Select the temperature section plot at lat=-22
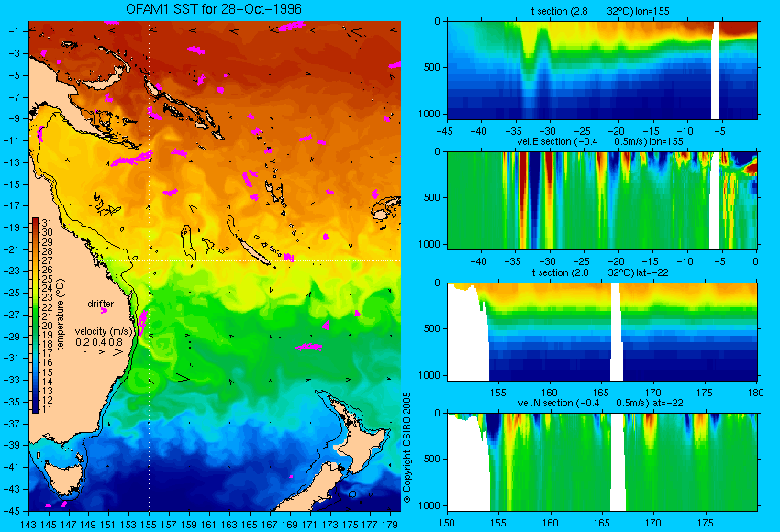 (602, 332)
